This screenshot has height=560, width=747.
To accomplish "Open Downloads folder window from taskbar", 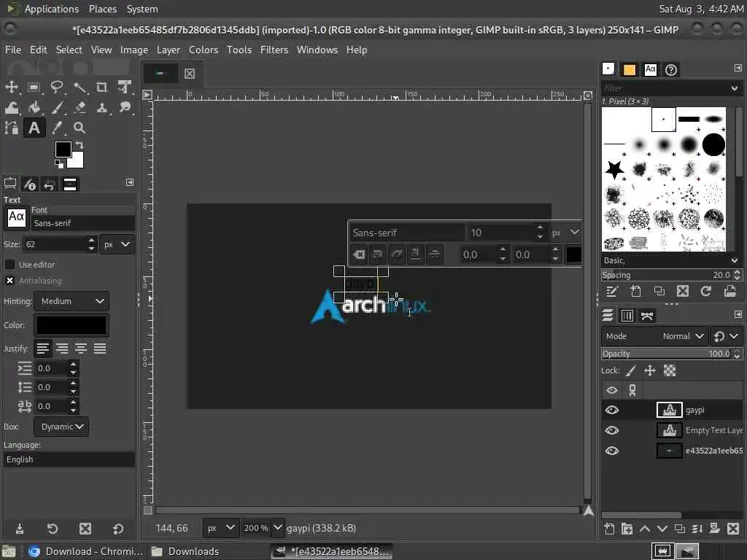I will (186, 551).
